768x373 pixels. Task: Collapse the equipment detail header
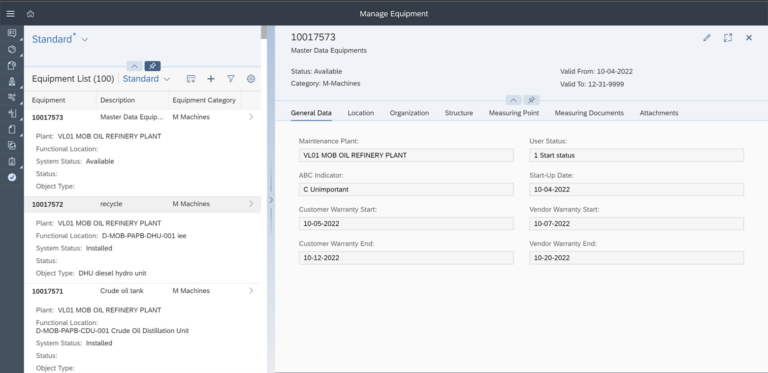coord(513,100)
